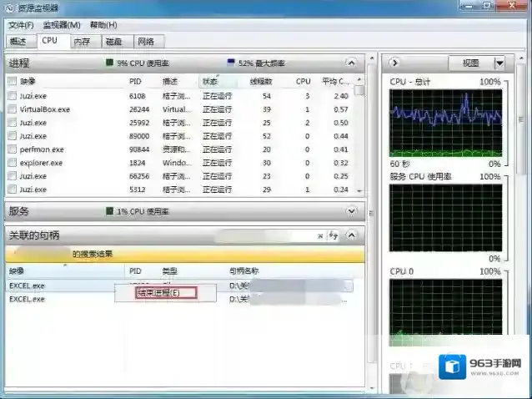Toggle the select-all checkbox in 映像 header
Viewport: 532px width, 399px height.
click(12, 82)
